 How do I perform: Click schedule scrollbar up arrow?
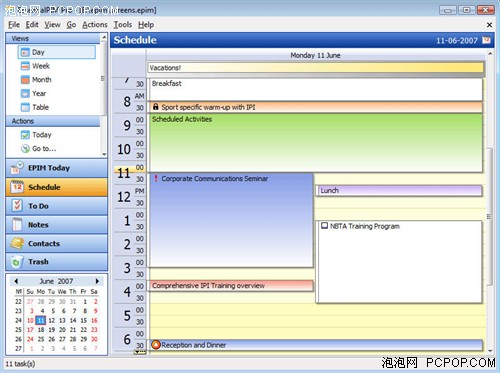click(x=490, y=53)
